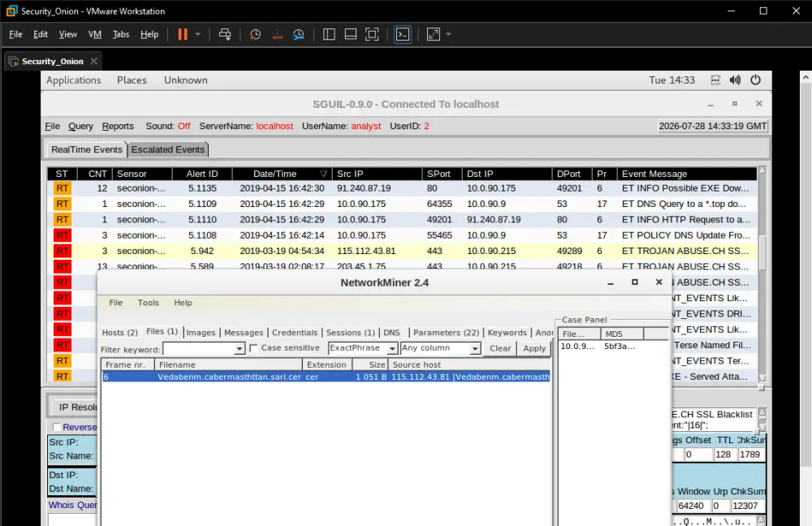This screenshot has width=812, height=526.
Task: Open NetworkMiner Help menu
Action: (183, 303)
